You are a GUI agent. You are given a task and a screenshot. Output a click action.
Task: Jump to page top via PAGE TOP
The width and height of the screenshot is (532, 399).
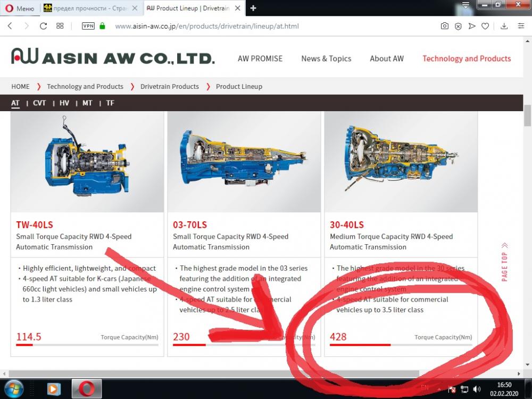coord(504,262)
